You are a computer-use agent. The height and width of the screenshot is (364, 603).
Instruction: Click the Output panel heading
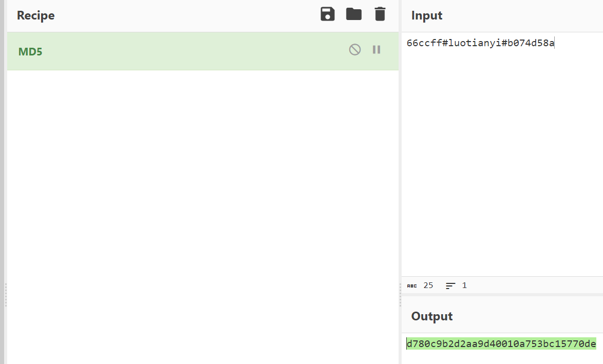[x=431, y=316]
